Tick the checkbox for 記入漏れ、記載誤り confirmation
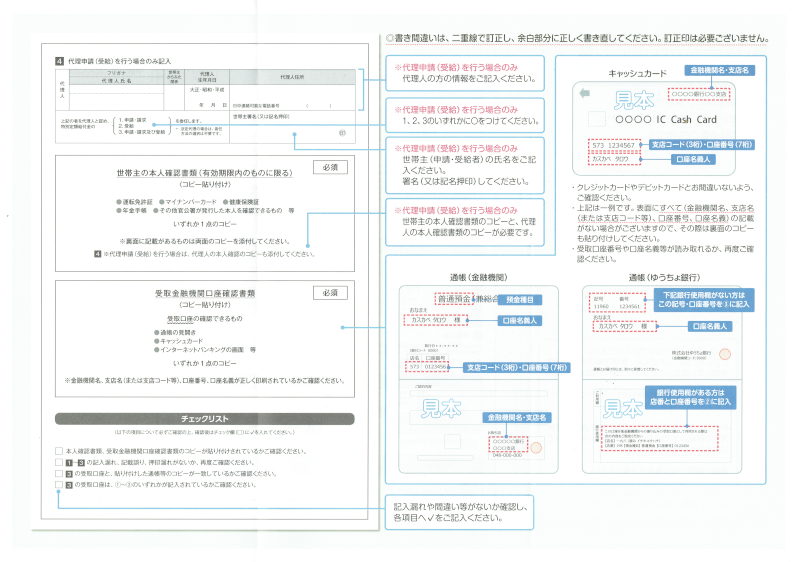800x562 pixels. [x=59, y=463]
